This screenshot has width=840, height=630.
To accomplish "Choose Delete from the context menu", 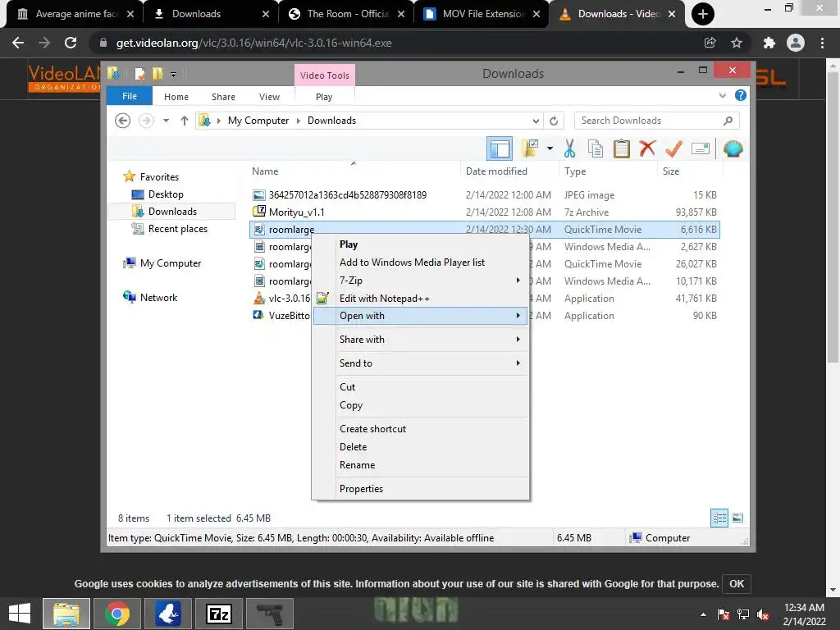I will pyautogui.click(x=421, y=447).
